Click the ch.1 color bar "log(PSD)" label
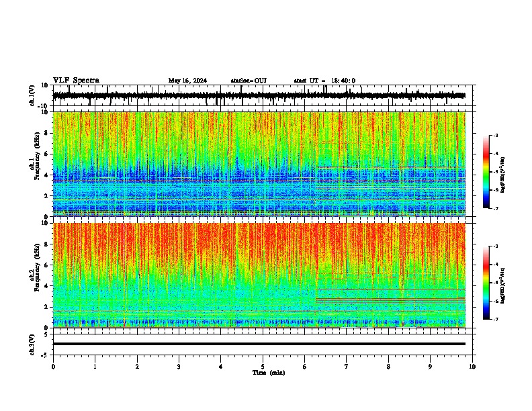 [503, 175]
